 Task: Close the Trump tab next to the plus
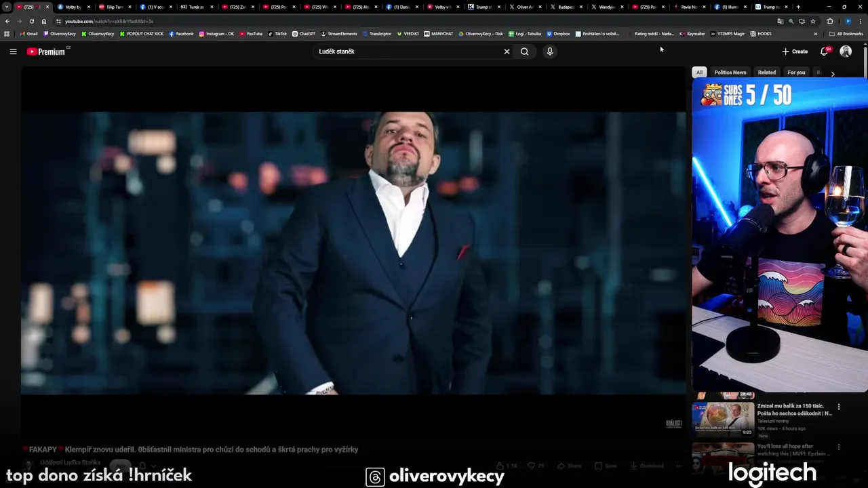(x=787, y=7)
